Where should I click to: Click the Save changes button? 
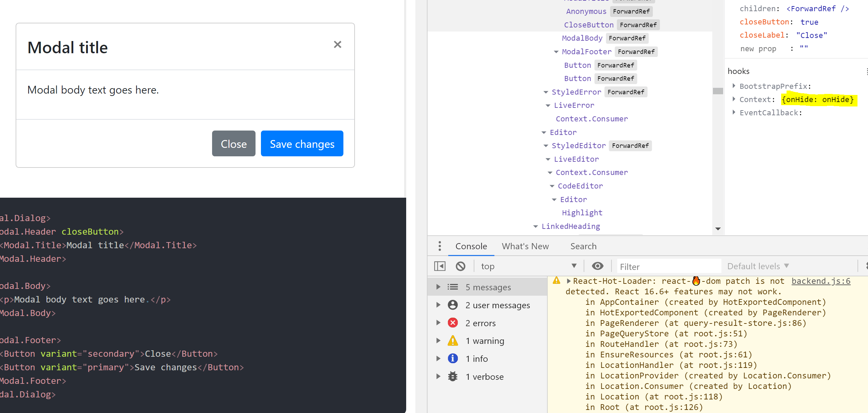tap(302, 144)
